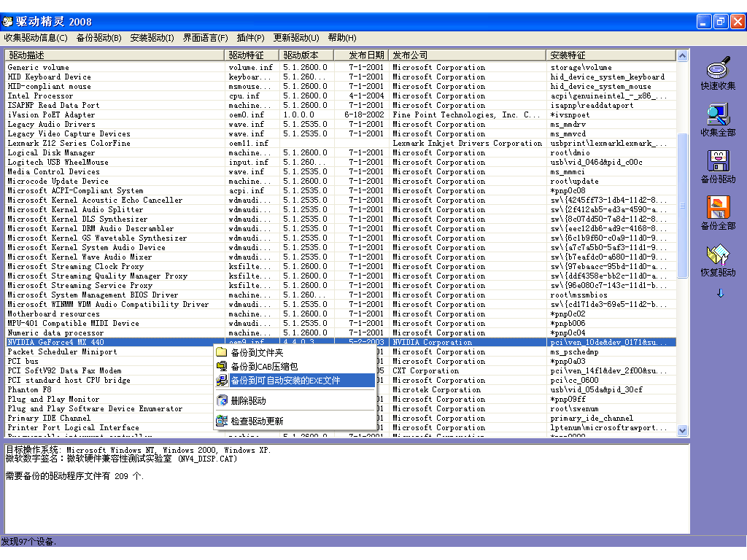
Task: Select Microsoft Kernel Acoustic Echo Canceller row
Action: 341,201
